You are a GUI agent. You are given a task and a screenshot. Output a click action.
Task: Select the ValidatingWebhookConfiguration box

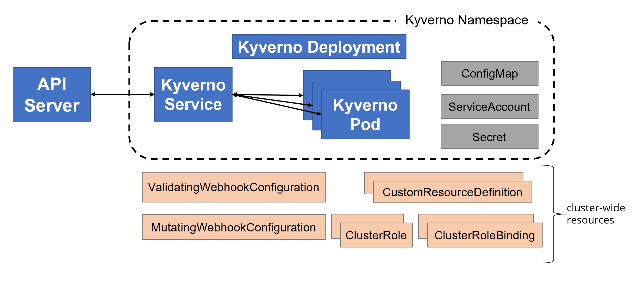point(233,187)
